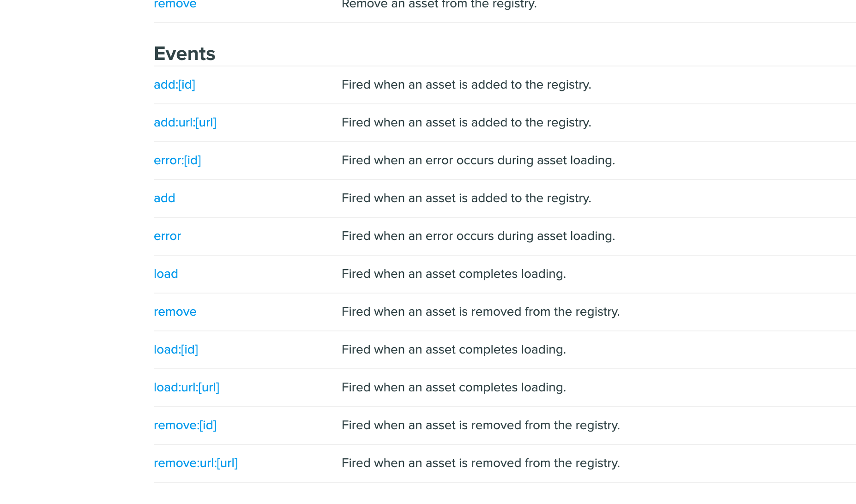Click the description next to remove:[id]
Viewport: 856px width, 504px height.
pos(481,426)
